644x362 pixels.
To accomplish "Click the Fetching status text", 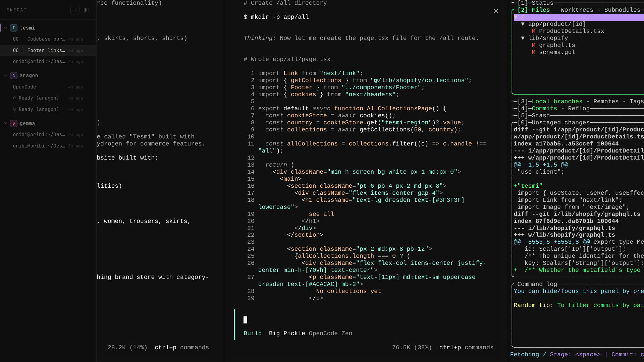I will [525, 355].
